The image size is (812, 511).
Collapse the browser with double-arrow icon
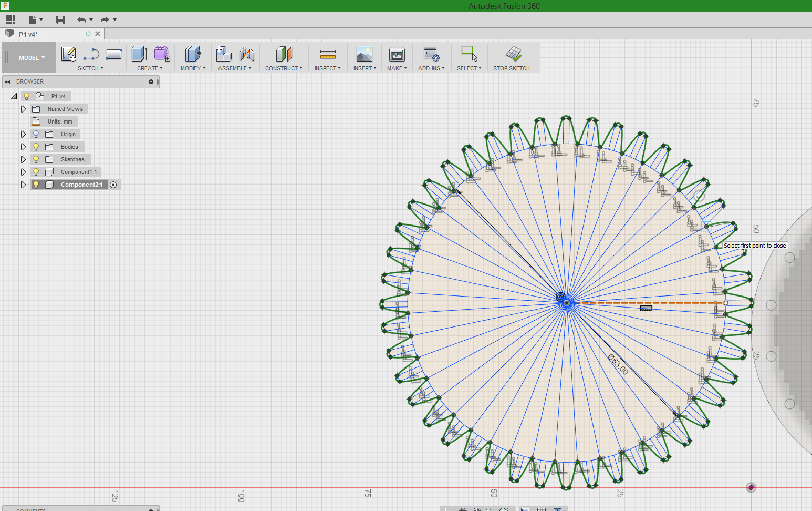[x=7, y=81]
